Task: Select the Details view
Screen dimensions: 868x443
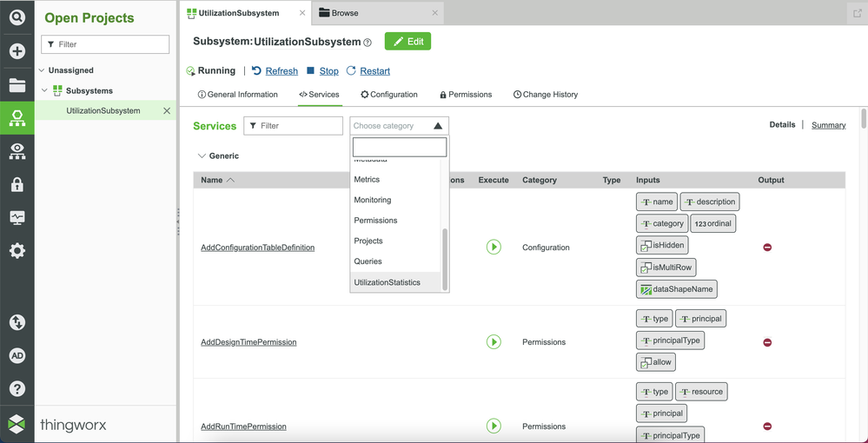Action: [782, 124]
